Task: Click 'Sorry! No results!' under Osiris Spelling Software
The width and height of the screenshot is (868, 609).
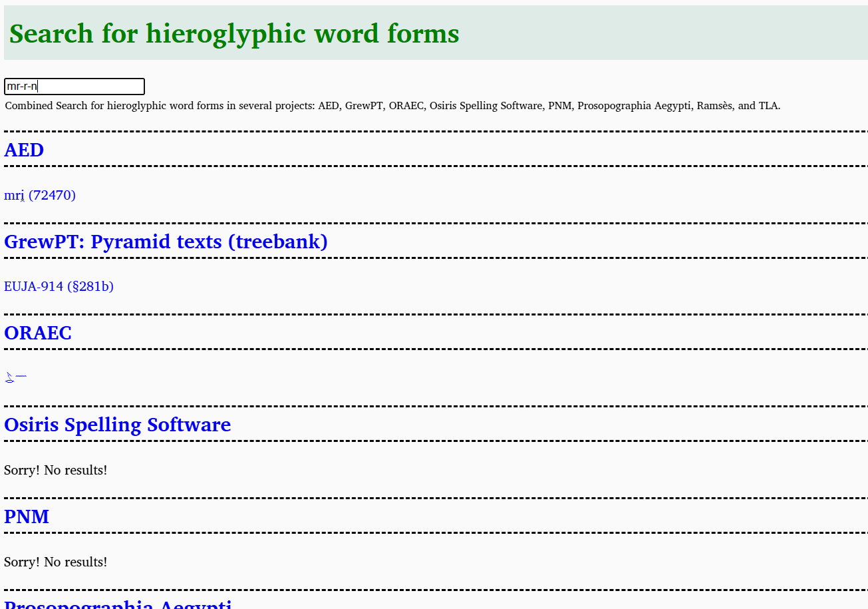Action: point(55,470)
